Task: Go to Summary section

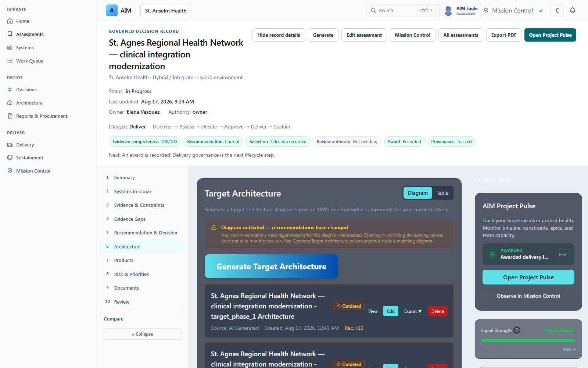Action: click(x=142, y=177)
